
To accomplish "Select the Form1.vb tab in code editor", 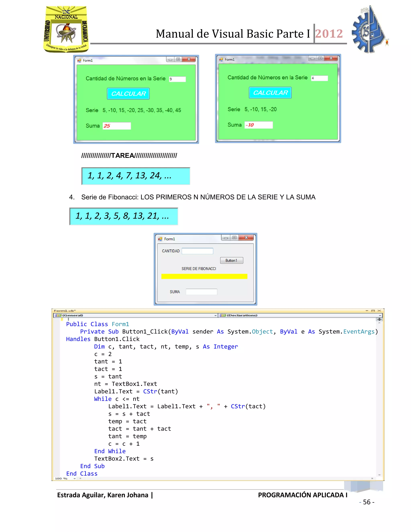I will click(x=65, y=311).
